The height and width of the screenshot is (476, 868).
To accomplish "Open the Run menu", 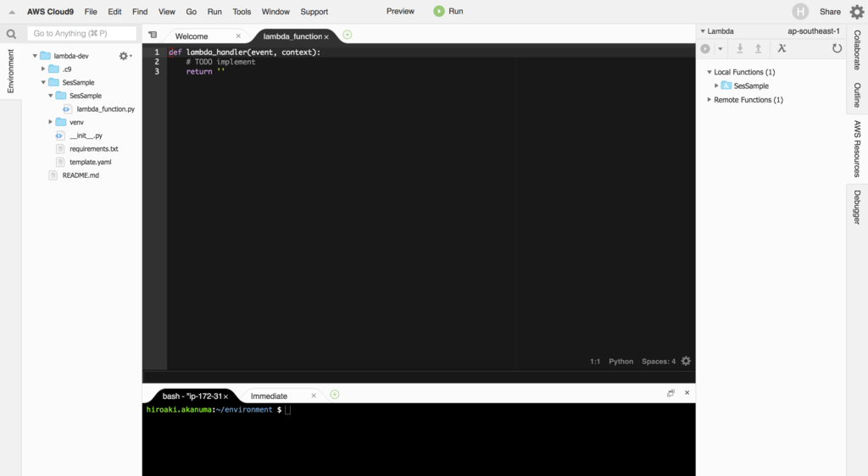I will [x=214, y=12].
